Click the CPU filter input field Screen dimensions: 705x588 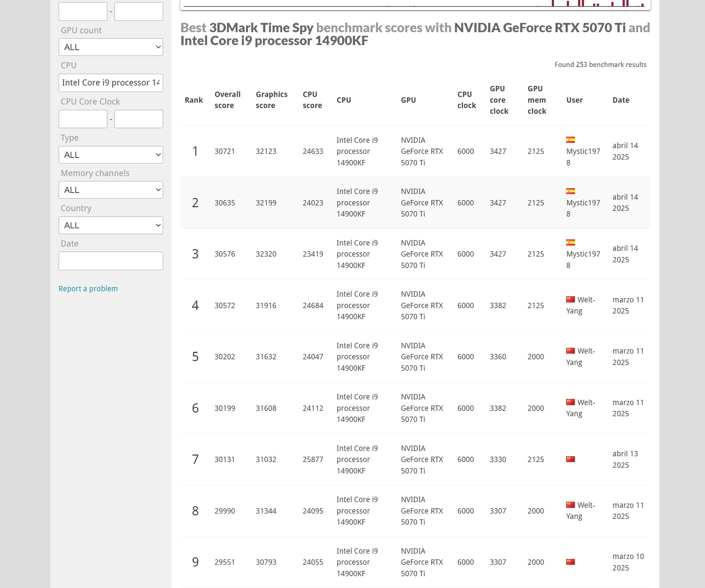coord(111,83)
